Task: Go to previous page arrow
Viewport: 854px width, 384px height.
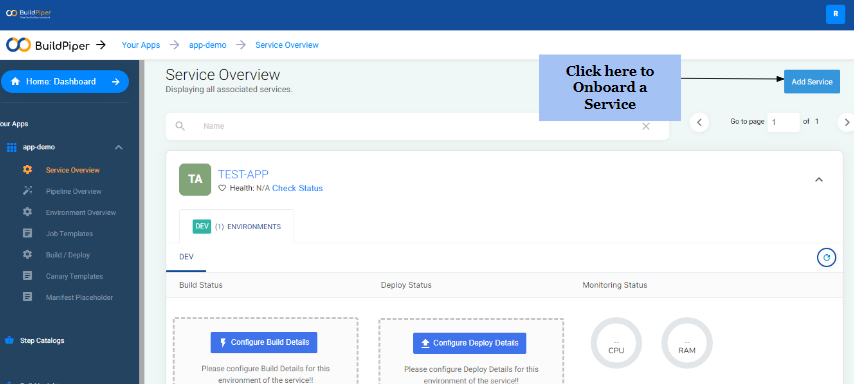Action: (699, 123)
